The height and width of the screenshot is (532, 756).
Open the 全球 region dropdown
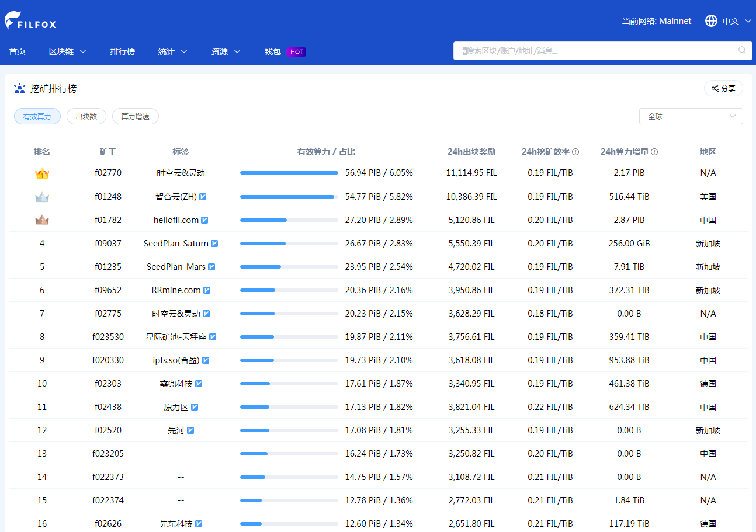691,116
